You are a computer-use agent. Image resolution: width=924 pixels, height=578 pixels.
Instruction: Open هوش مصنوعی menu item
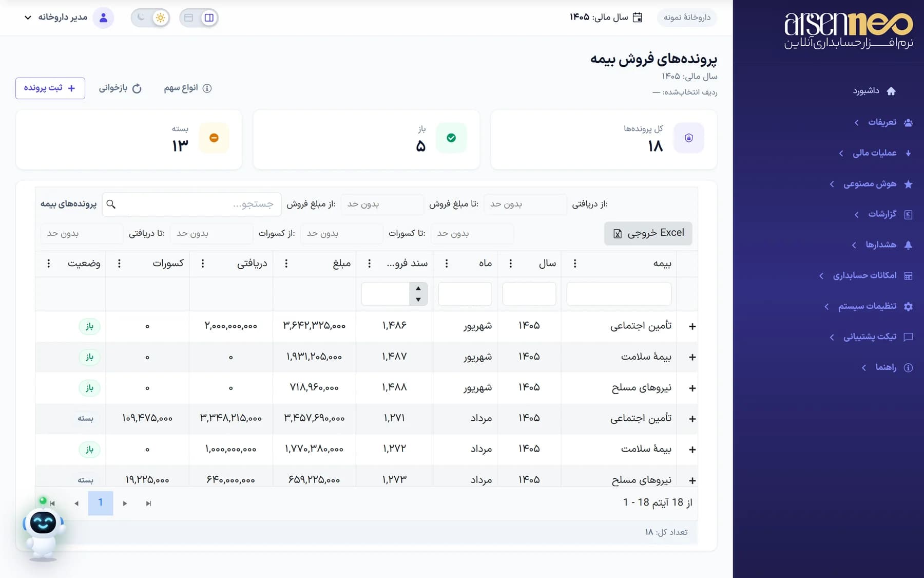(x=870, y=184)
